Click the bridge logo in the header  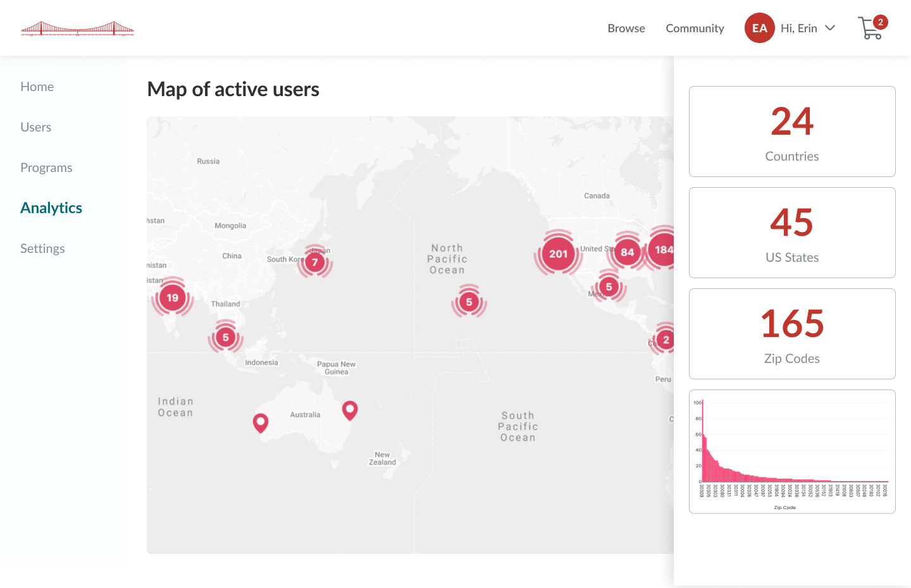click(77, 28)
